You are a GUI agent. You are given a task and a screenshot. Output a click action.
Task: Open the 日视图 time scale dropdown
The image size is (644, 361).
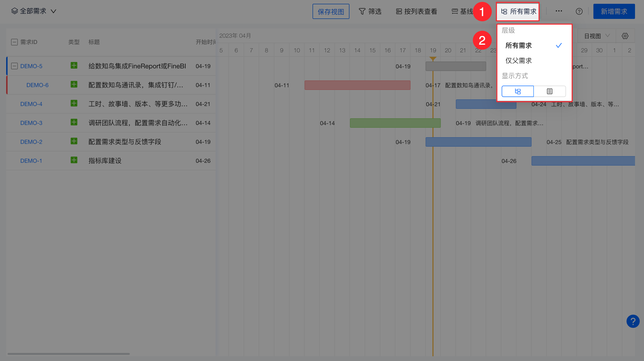[596, 36]
